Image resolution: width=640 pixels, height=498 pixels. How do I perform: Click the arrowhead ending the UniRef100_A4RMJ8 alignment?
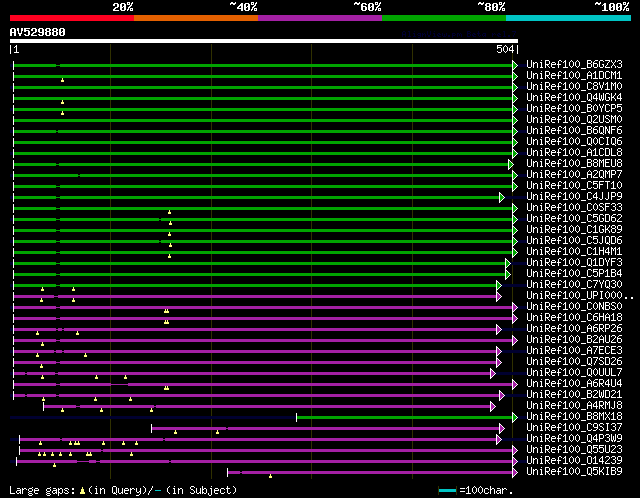click(x=493, y=406)
